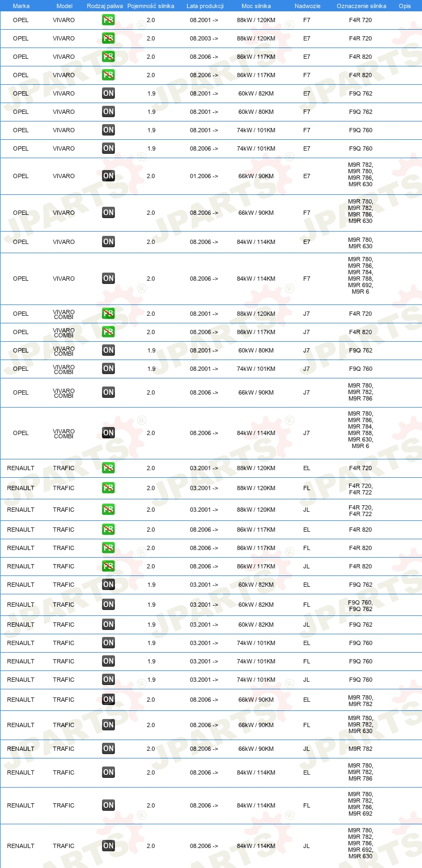This screenshot has height=868, width=422.
Task: Click PB icon in Trafic EL F4R 820 row
Action: click(x=108, y=530)
